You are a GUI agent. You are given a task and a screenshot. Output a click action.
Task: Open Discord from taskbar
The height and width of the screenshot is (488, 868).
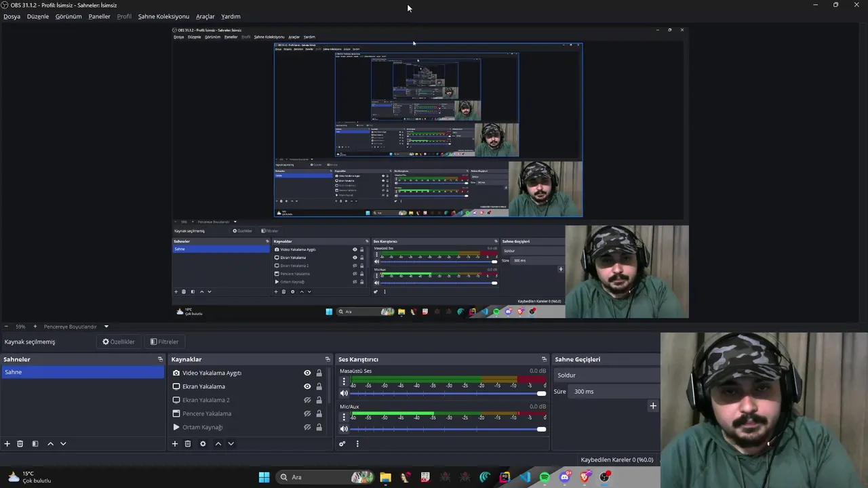pos(565,477)
